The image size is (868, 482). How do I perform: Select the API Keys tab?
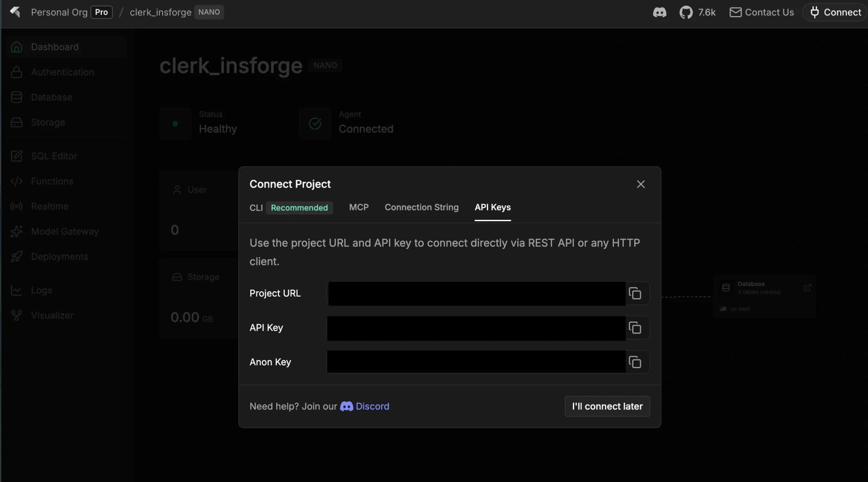coord(492,207)
